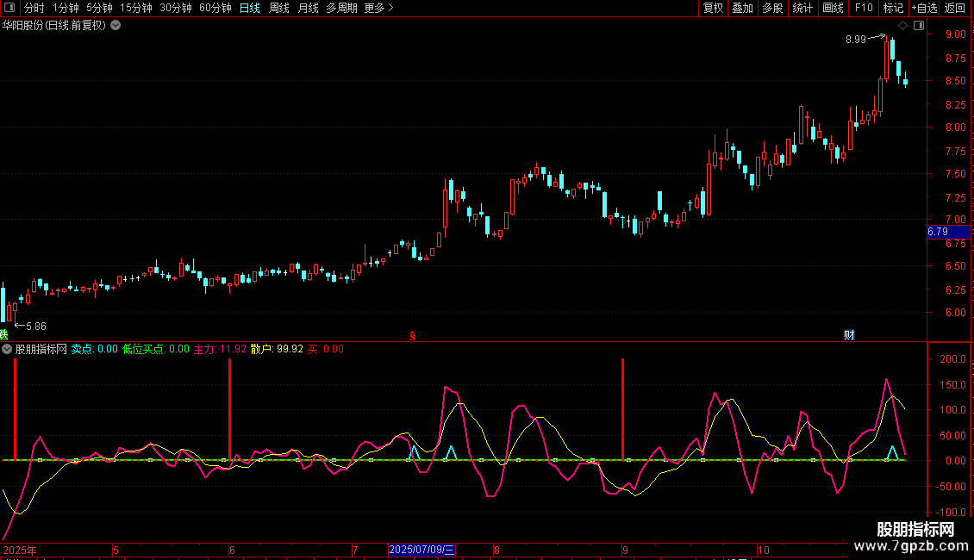The image size is (974, 560).
Task: Click the 主力: 11.92 indicator value
Action: (220, 350)
